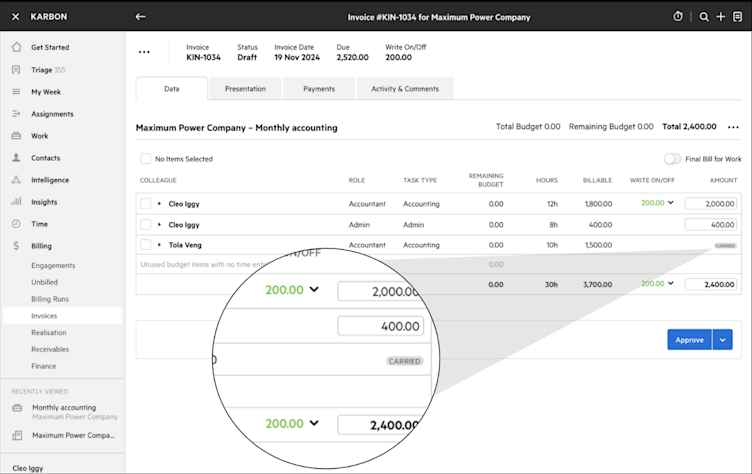Select checkbox for Cleo Iggy Accountant row
752x474 pixels.
(x=145, y=203)
